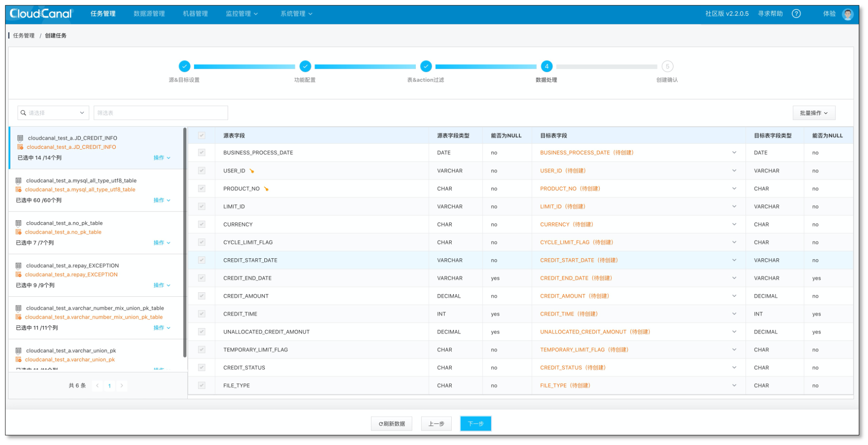Screen dimensions: 868x445
Task: Open 操作 dropdown for mysql_all_type_utf8_table
Action: [161, 200]
